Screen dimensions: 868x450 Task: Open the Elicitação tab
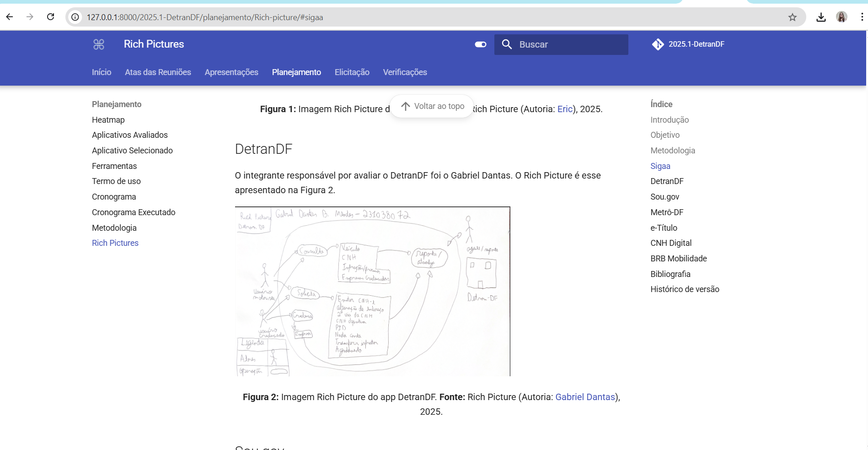pos(352,72)
